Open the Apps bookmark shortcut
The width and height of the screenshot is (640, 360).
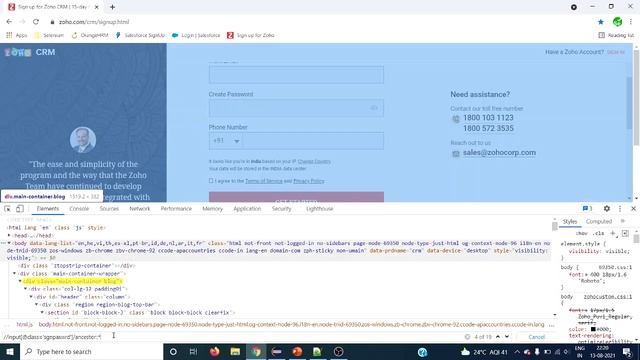pos(16,36)
